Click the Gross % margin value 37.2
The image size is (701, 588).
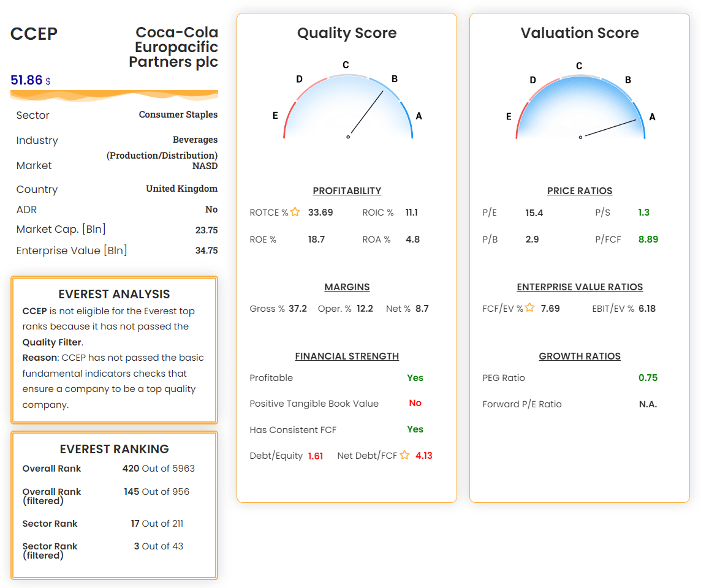[298, 308]
